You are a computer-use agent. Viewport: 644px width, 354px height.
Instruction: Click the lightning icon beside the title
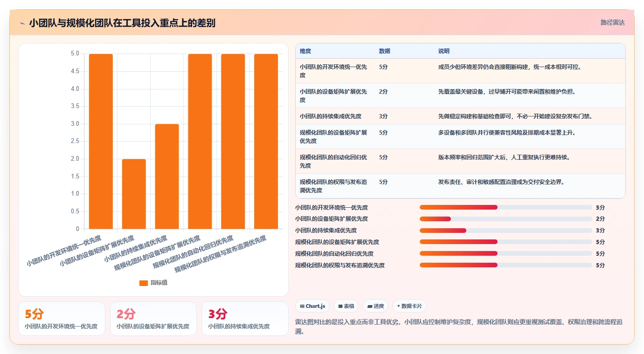point(22,23)
